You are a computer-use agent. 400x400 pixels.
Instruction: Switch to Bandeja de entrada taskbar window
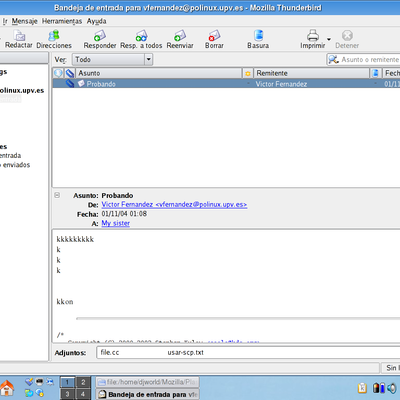click(148, 394)
